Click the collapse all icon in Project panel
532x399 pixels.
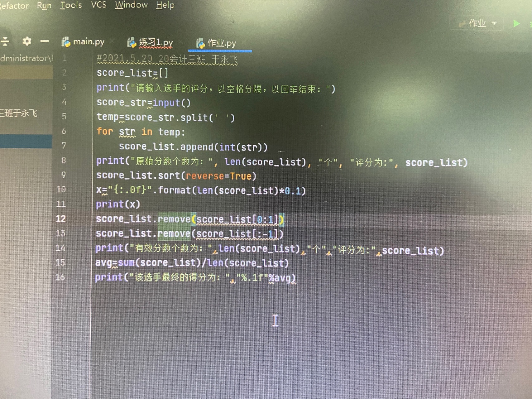tap(5, 41)
